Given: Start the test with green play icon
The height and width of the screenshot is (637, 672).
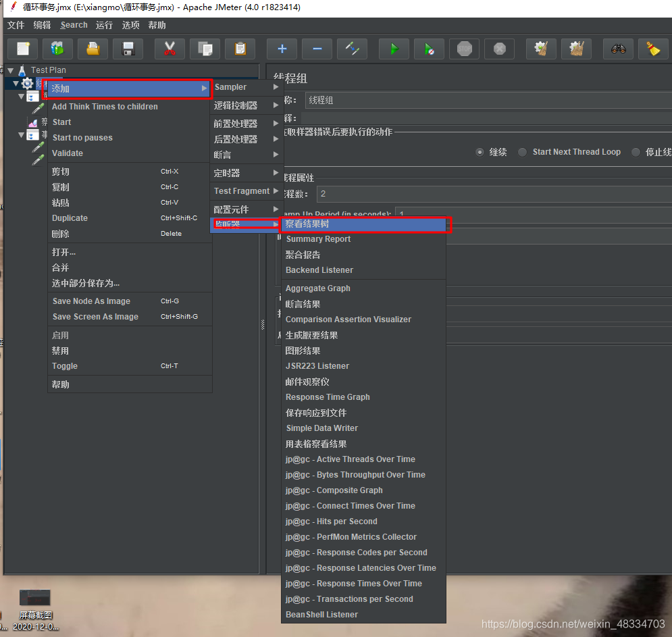Looking at the screenshot, I should [x=394, y=49].
